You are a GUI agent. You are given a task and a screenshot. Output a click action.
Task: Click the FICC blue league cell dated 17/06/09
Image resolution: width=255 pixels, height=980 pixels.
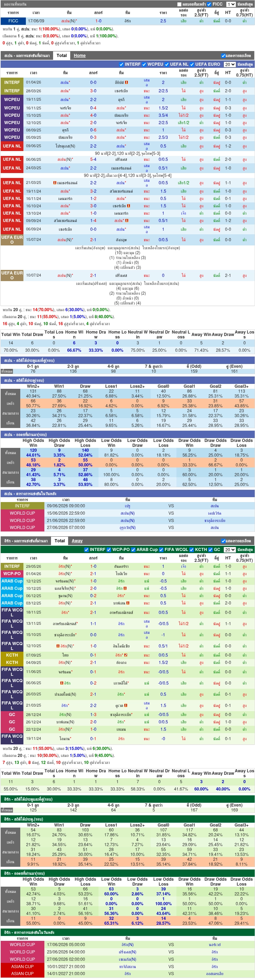pos(13,21)
